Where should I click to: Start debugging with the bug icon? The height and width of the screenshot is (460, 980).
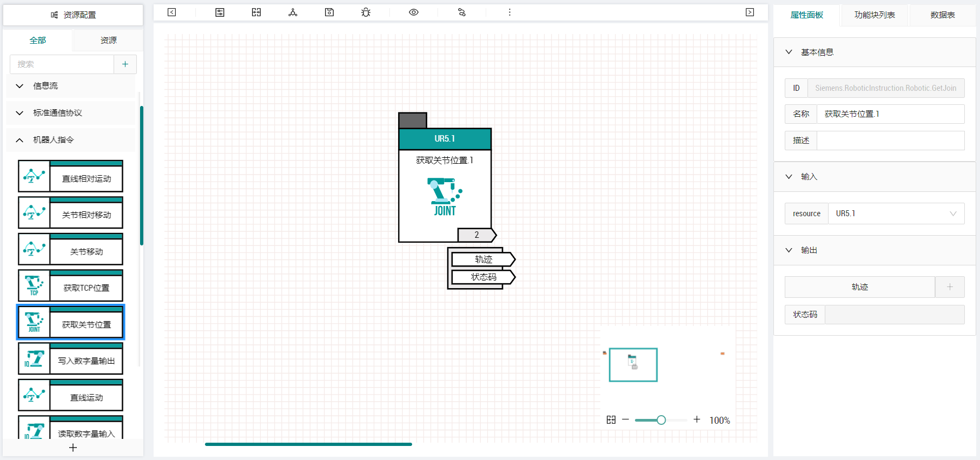point(366,12)
